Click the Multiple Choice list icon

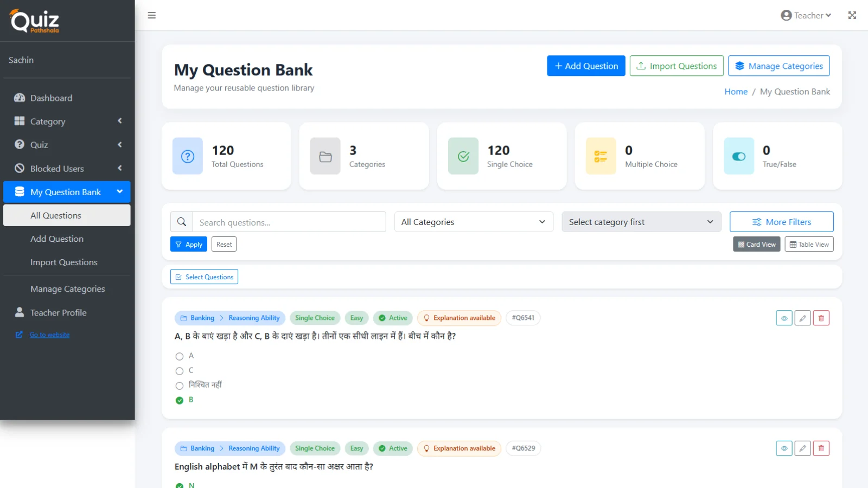pyautogui.click(x=601, y=156)
